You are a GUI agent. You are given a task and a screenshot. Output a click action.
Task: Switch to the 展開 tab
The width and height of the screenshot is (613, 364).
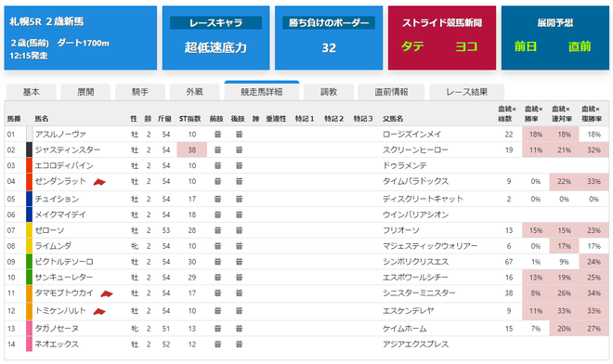pos(85,92)
